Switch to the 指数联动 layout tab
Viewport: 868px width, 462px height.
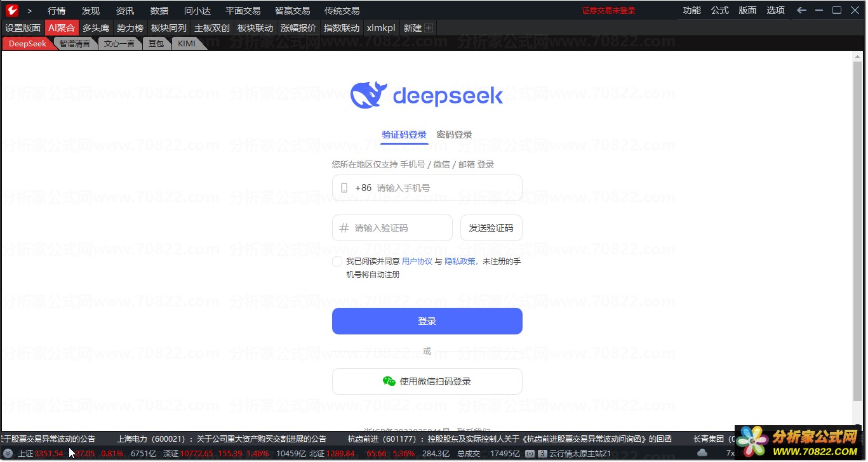pos(342,28)
